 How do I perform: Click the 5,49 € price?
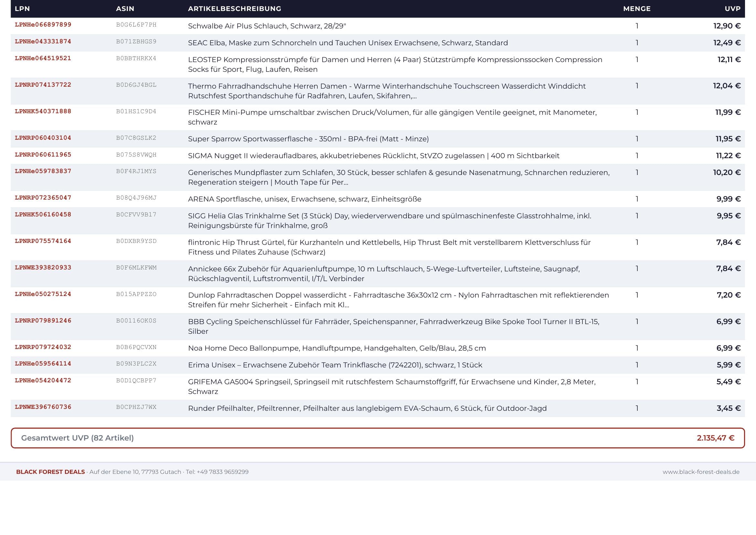pos(729,382)
